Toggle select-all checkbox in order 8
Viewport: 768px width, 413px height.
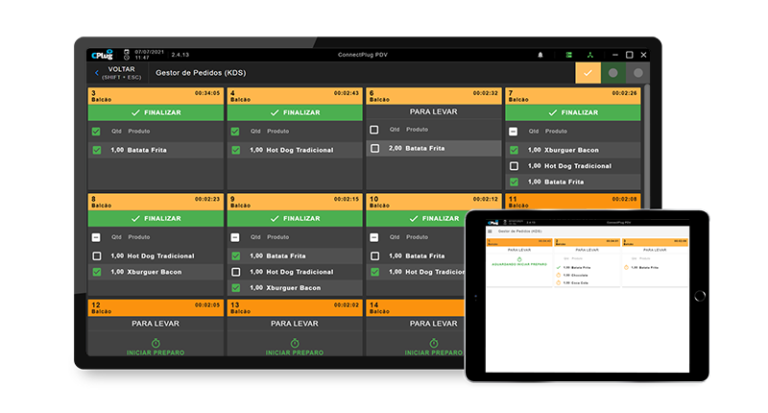(96, 237)
